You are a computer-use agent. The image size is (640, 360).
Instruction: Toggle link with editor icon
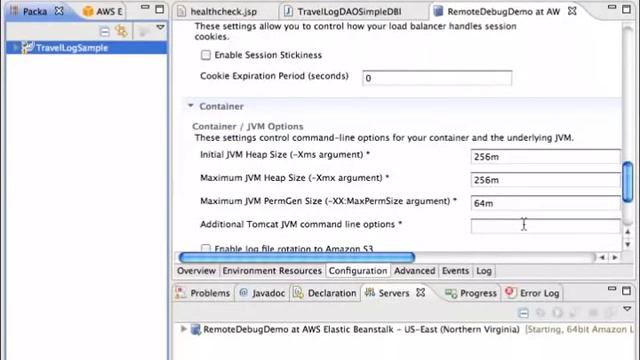(x=121, y=31)
